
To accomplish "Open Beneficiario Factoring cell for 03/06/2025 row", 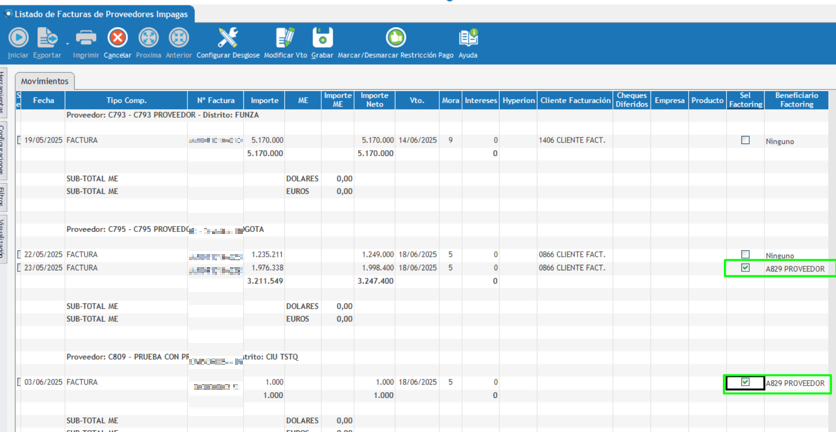I will (796, 383).
